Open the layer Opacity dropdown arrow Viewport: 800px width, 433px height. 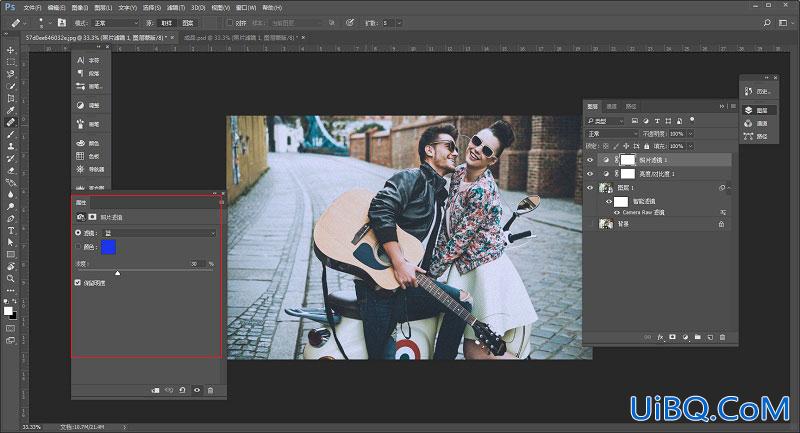[690, 134]
